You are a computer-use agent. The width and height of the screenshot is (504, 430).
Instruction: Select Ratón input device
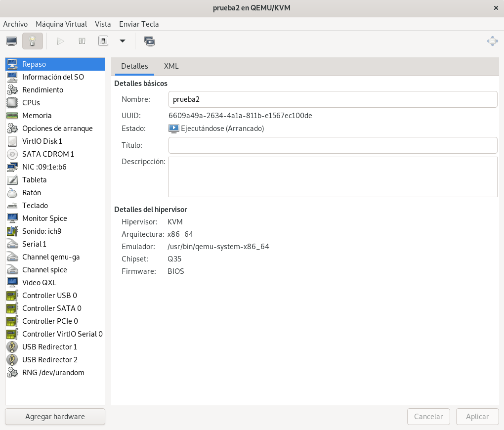55,193
